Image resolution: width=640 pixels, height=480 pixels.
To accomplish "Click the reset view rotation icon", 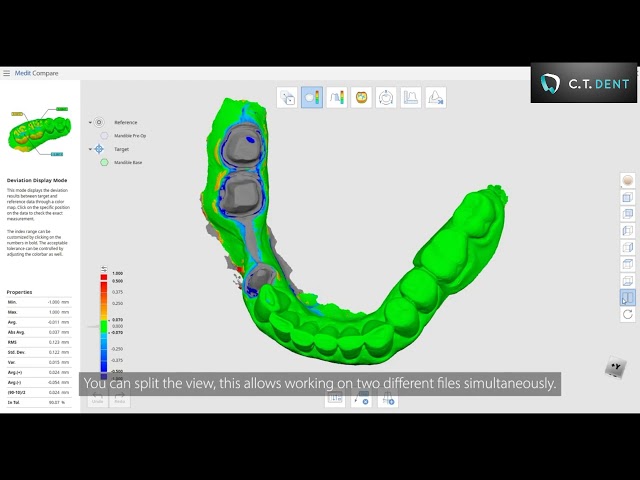I will [x=627, y=314].
